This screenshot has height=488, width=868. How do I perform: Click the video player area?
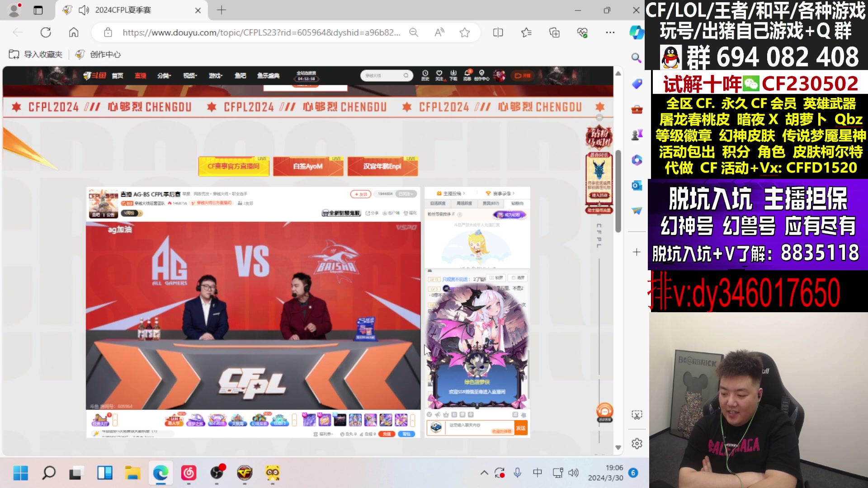253,315
